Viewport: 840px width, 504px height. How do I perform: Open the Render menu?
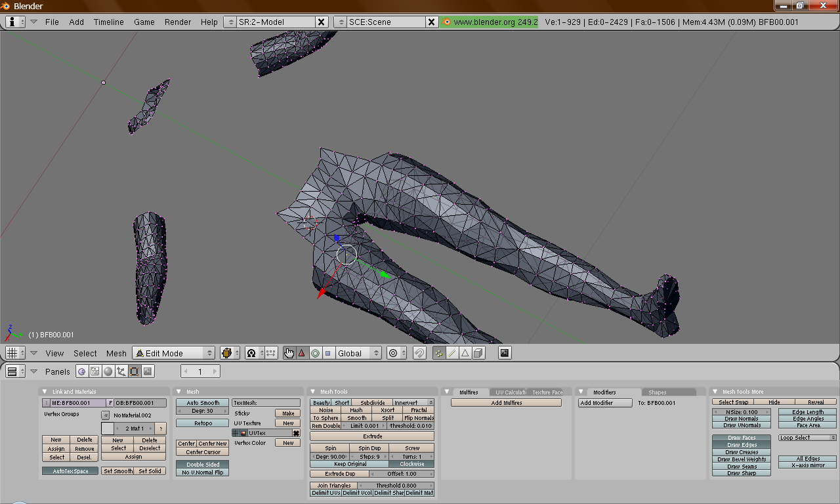click(178, 22)
